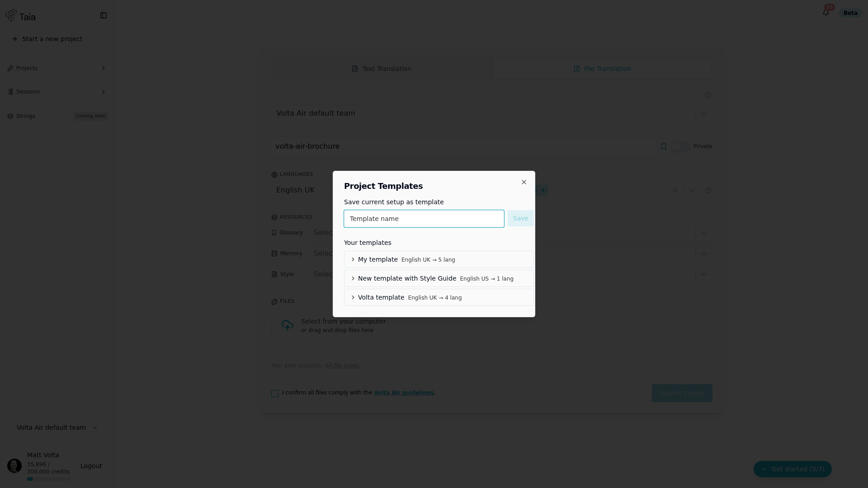Expand Projects chevron arrow
The image size is (868, 488).
[104, 68]
